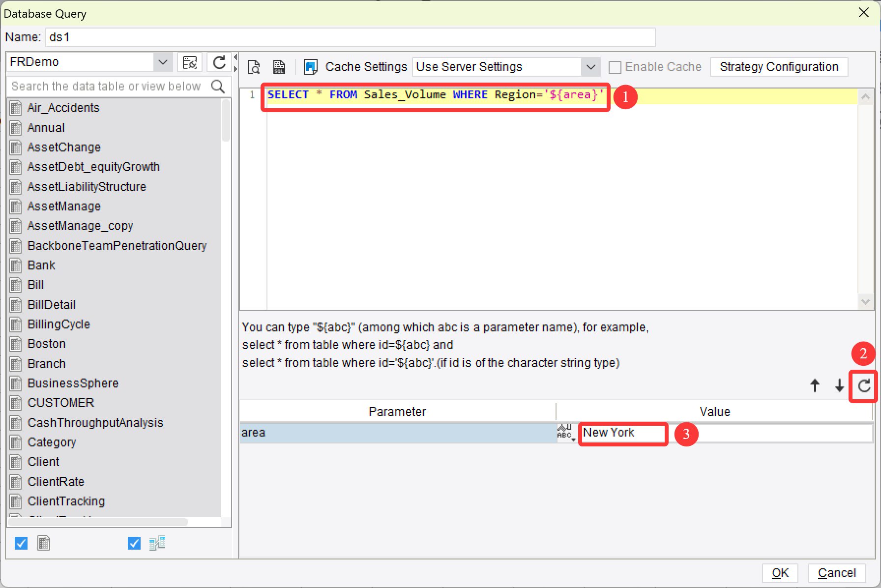Toggle the table visibility checkbox at bottom left
Screen dimensions: 881x588
(x=21, y=543)
